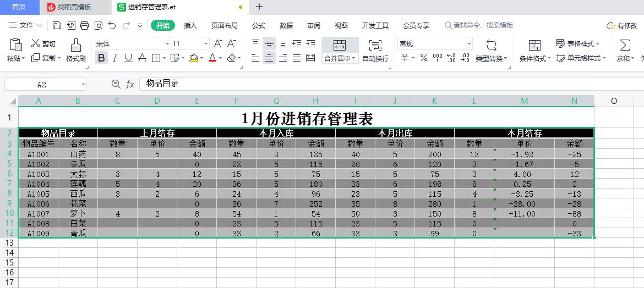Click the eraser clear-format icon
This screenshot has height=288, width=644.
pyautogui.click(x=231, y=58)
